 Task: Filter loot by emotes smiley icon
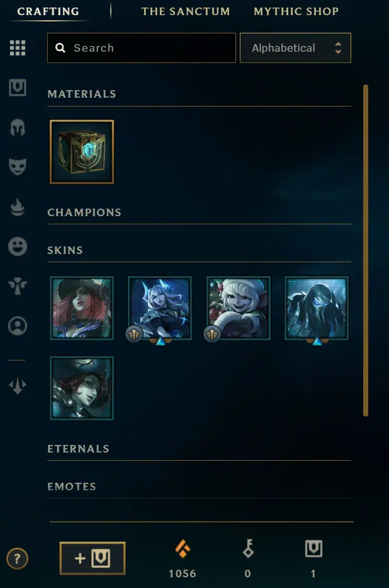18,246
